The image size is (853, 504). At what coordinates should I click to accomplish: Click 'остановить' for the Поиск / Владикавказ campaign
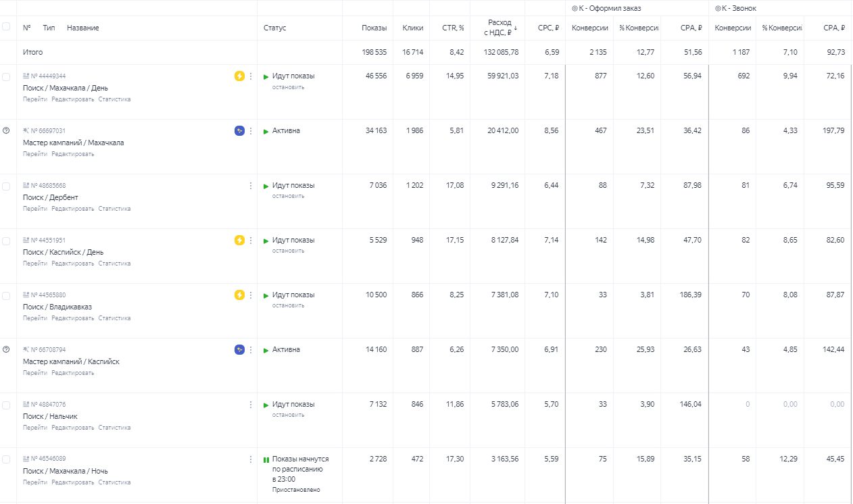pyautogui.click(x=288, y=305)
